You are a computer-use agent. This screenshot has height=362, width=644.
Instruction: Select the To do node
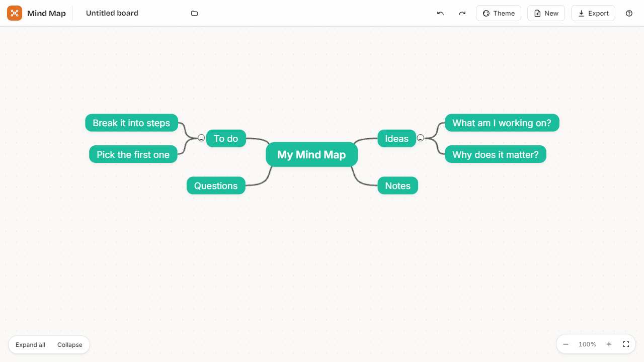pos(226,138)
